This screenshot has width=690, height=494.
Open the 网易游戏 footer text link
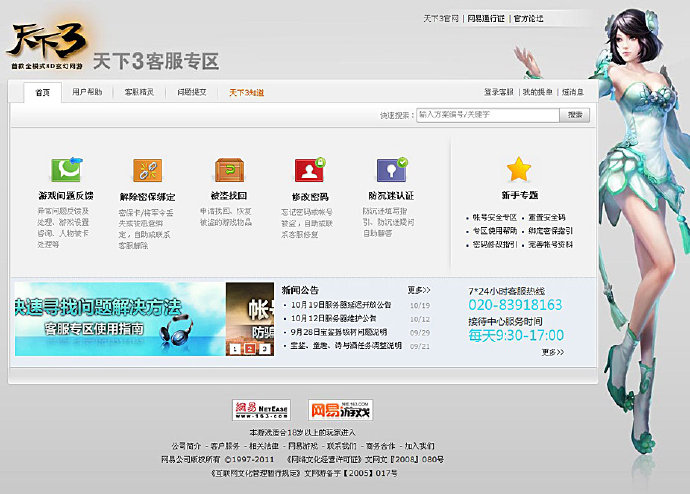(x=303, y=446)
